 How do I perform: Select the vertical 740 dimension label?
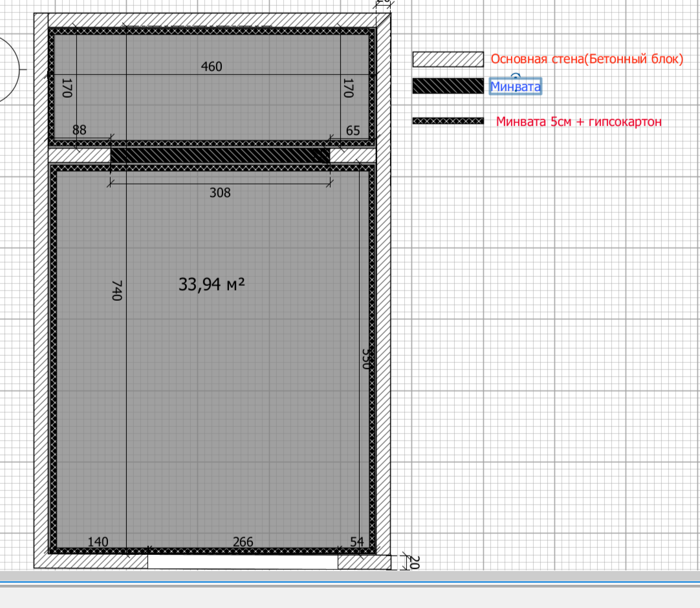(x=117, y=290)
